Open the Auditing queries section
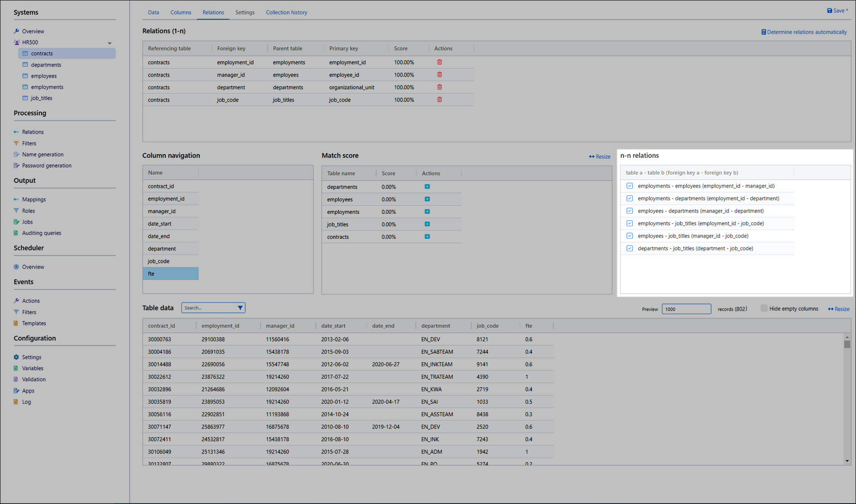 coord(41,233)
